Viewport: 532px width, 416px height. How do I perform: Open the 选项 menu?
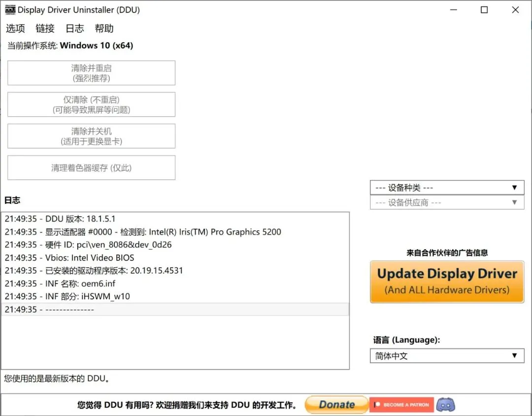[15, 29]
